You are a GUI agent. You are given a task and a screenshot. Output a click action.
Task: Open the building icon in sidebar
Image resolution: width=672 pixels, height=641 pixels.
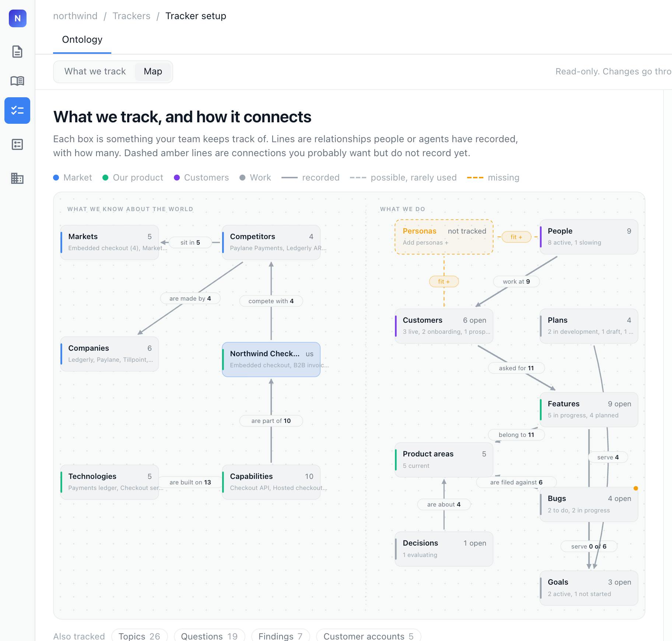[x=17, y=178]
